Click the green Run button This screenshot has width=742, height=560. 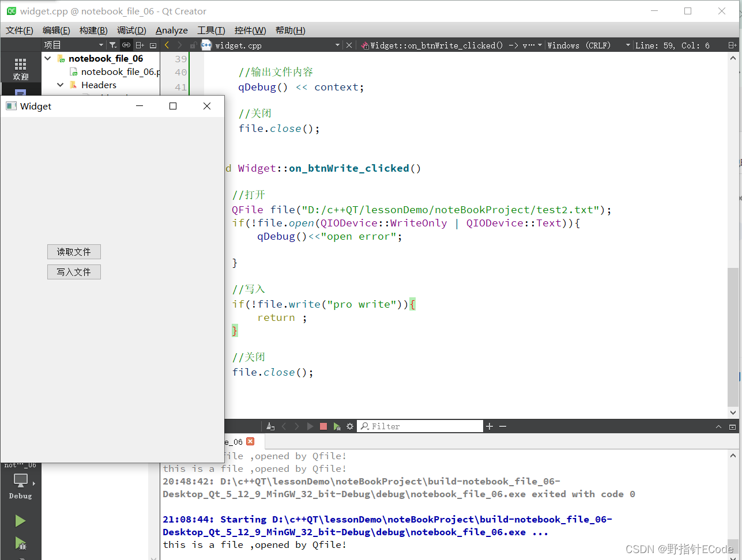click(x=20, y=521)
